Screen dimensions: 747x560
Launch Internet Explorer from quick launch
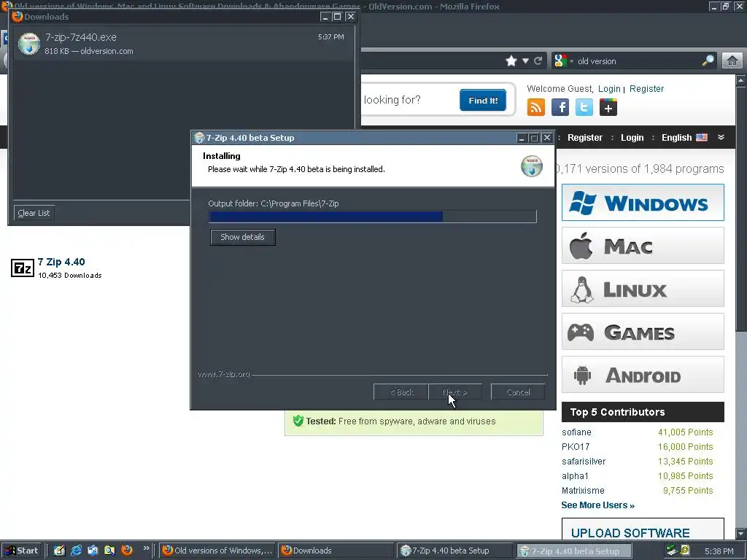click(76, 551)
